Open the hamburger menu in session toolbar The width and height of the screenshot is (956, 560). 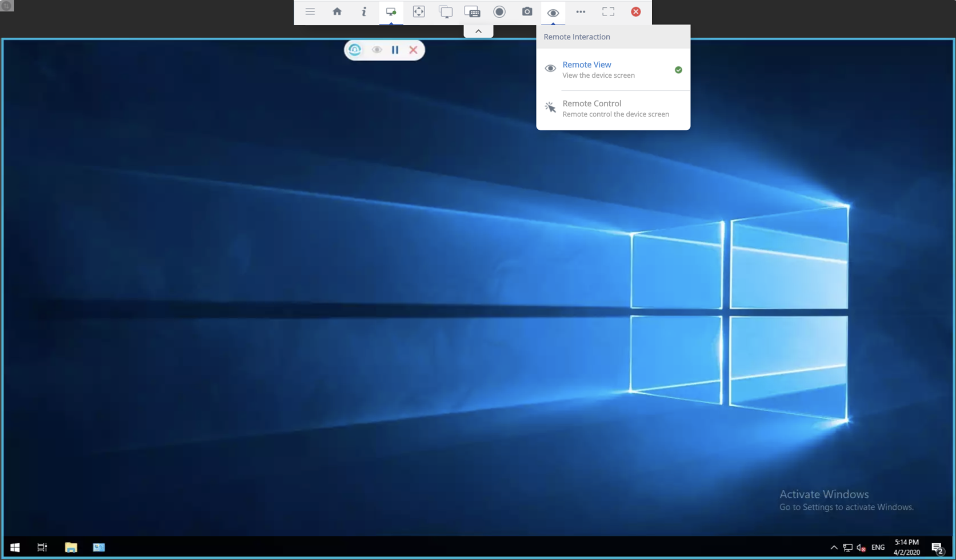pos(310,11)
